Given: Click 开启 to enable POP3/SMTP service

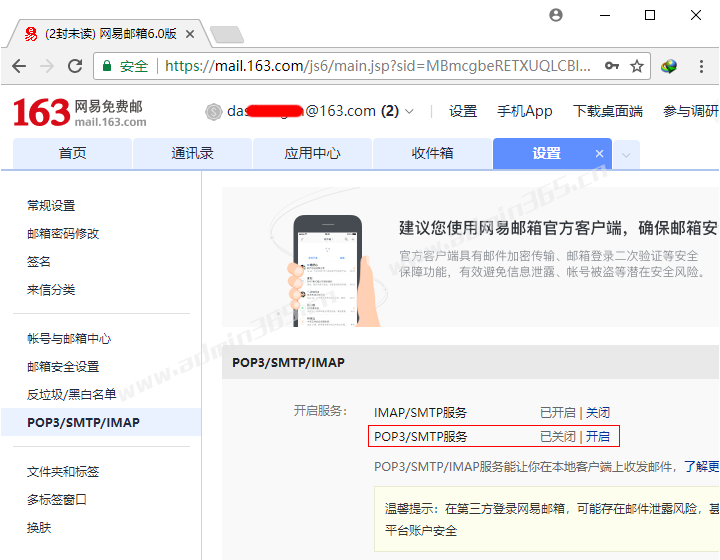Looking at the screenshot, I should tap(598, 437).
